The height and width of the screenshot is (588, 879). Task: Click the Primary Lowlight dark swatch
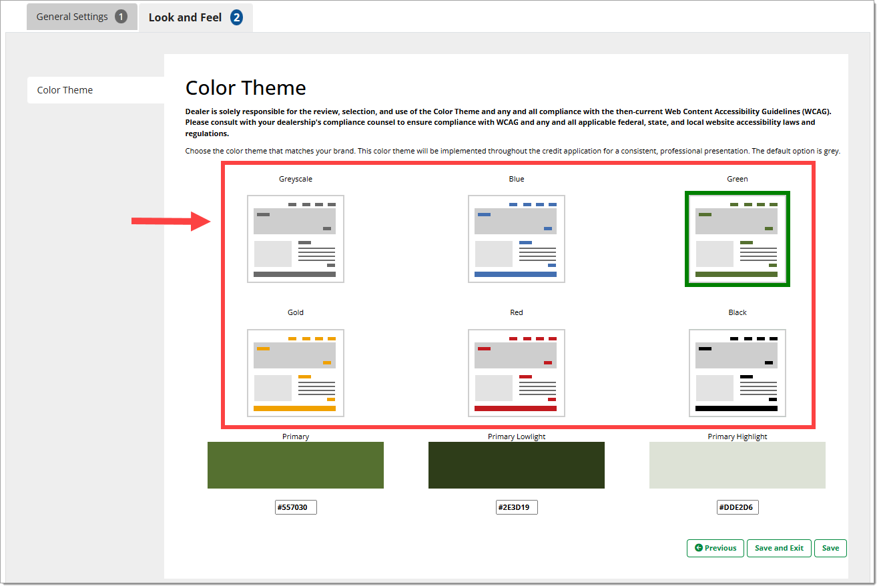pyautogui.click(x=516, y=465)
